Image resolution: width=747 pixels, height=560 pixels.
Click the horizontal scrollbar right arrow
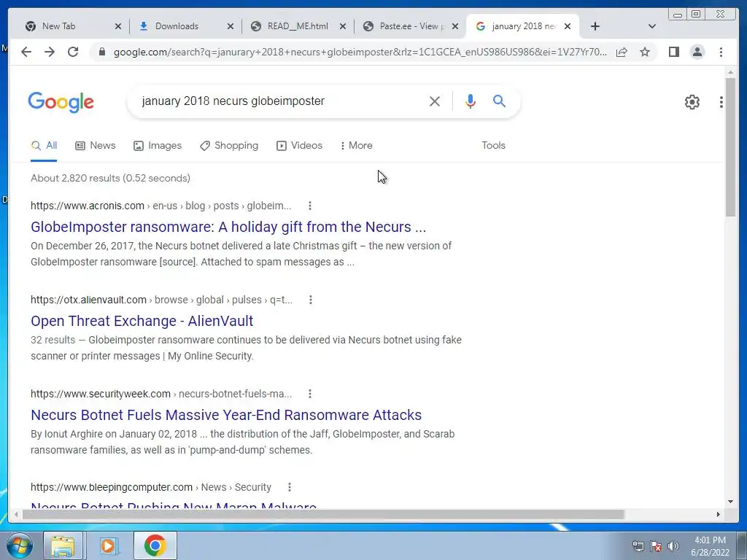pos(719,514)
